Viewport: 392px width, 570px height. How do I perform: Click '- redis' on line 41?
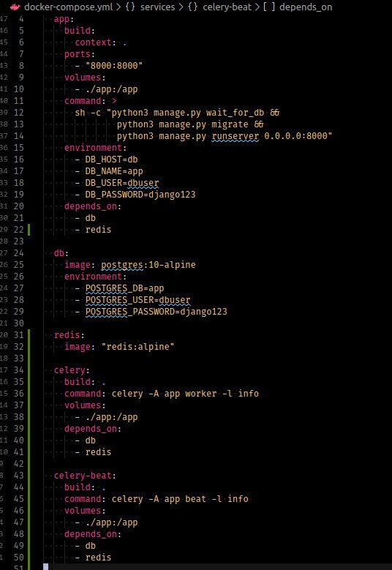coord(93,451)
